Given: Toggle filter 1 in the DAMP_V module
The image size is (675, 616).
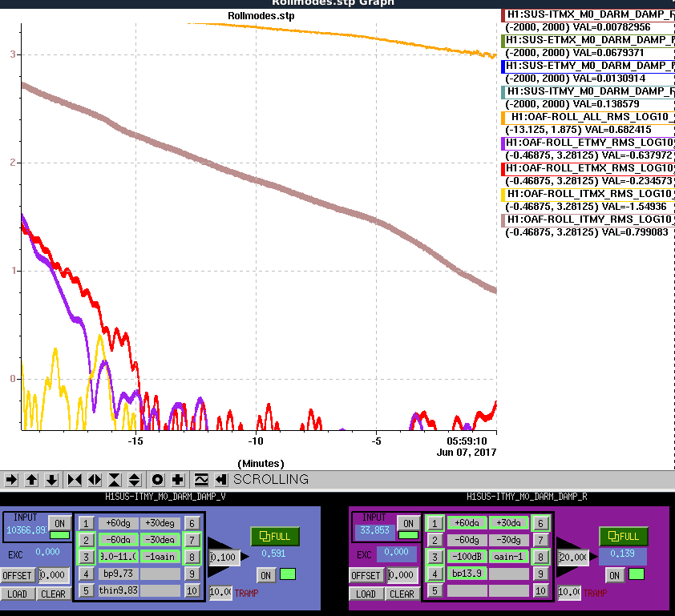Looking at the screenshot, I should 86,523.
